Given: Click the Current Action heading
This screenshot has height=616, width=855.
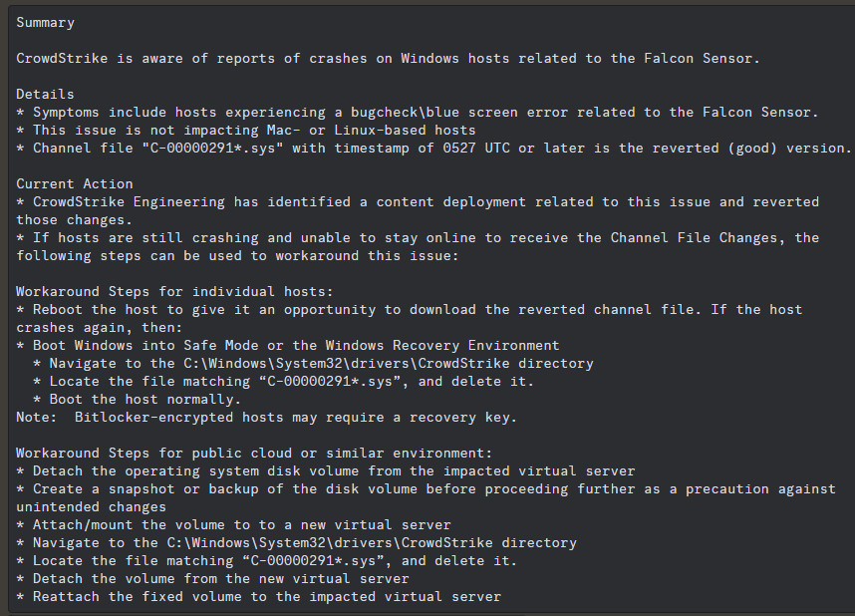Looking at the screenshot, I should [75, 183].
